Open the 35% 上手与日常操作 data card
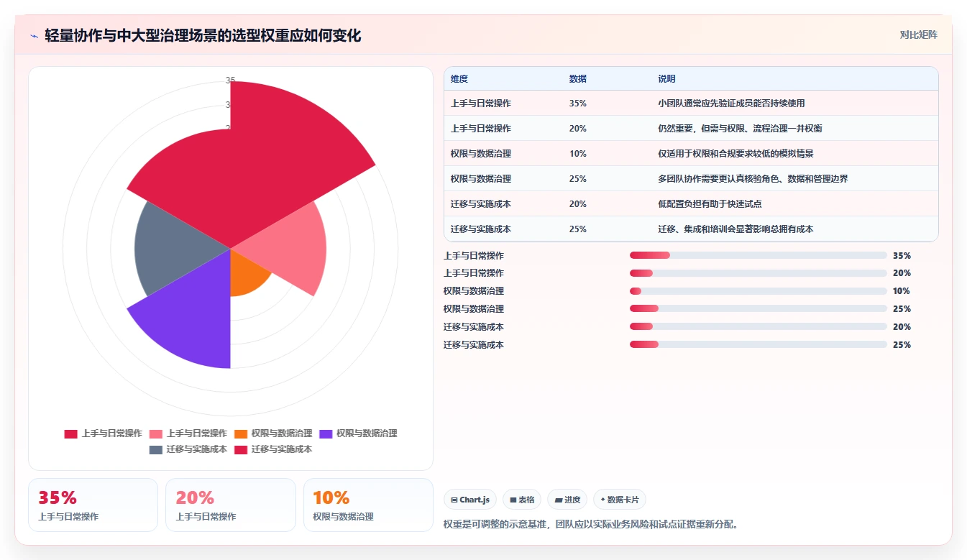Image resolution: width=967 pixels, height=560 pixels. coord(93,505)
